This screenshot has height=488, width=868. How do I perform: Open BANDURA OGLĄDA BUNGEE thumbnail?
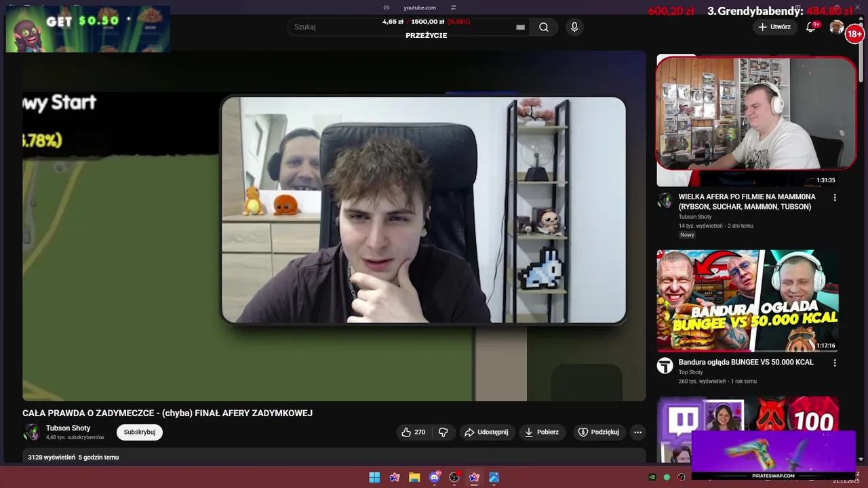747,300
